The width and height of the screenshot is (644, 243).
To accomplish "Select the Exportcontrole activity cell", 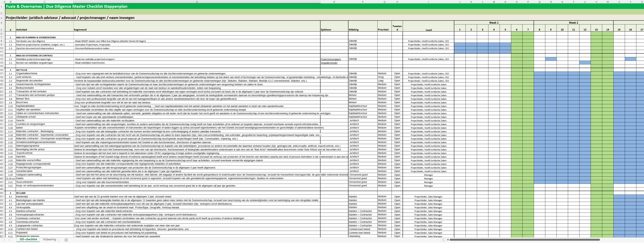I will pyautogui.click(x=44, y=153).
